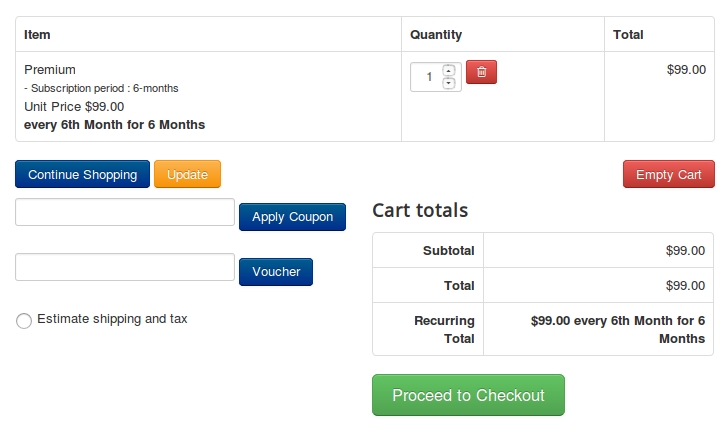
Task: Apply the coupon code
Action: (x=293, y=217)
